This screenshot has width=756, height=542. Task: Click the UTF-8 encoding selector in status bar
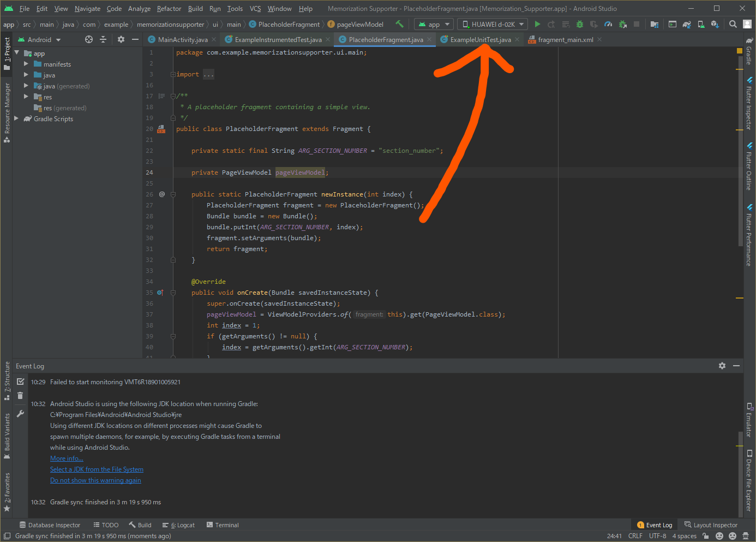[x=658, y=536]
